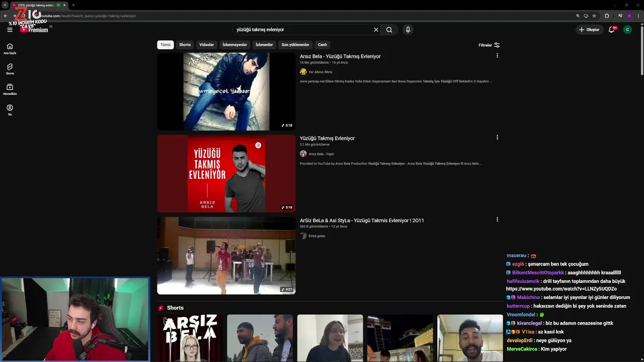Click chat username MerveCakirca
This screenshot has width=644, height=362.
click(522, 349)
